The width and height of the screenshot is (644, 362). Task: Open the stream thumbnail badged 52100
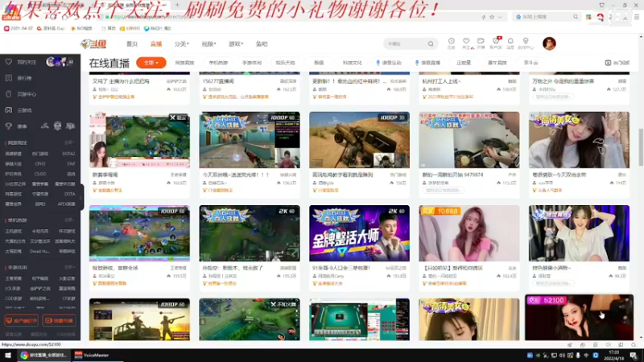pos(579,317)
